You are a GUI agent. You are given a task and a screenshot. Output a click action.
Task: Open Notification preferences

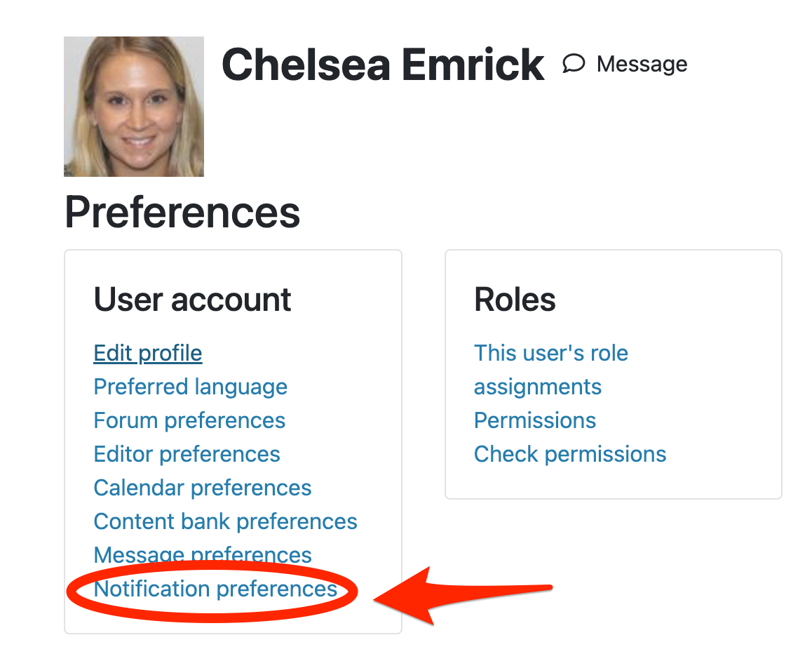215,589
